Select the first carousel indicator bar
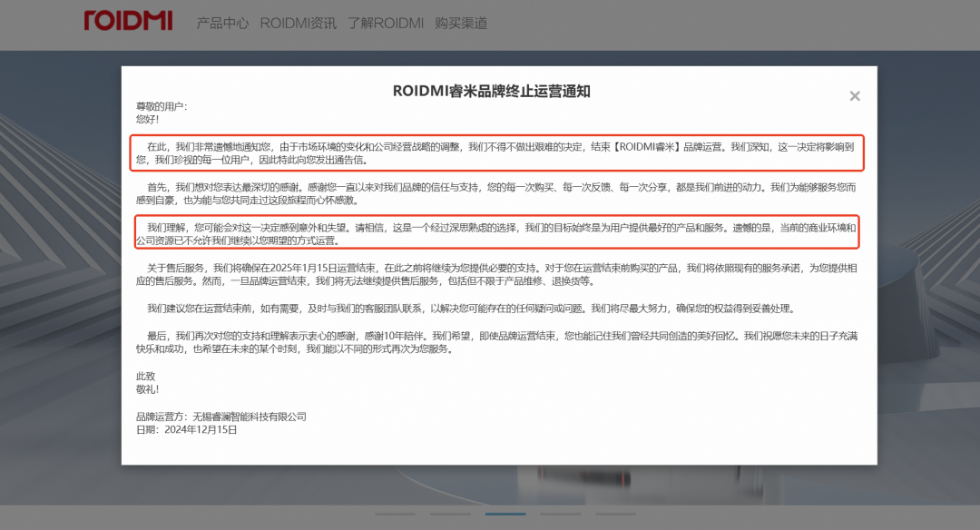This screenshot has height=530, width=980. 395,514
